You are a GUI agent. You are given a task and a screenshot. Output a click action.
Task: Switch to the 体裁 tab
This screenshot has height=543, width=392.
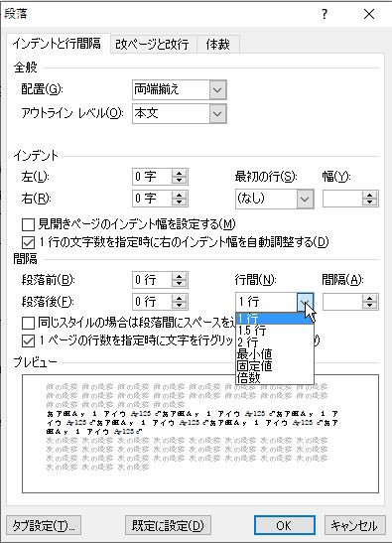click(x=217, y=44)
